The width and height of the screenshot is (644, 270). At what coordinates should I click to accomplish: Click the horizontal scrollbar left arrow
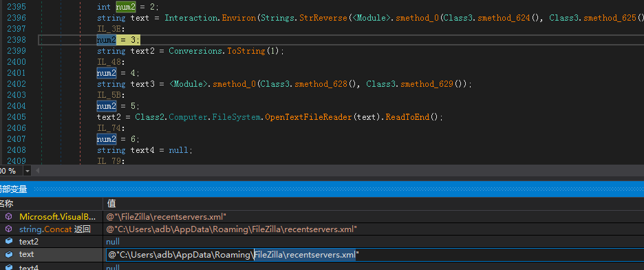coord(37,171)
